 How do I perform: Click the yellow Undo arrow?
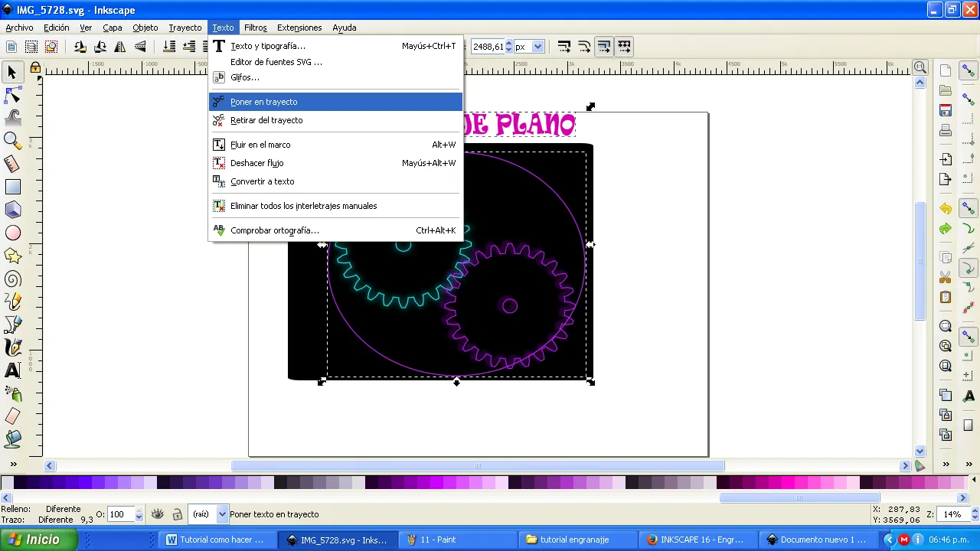click(946, 209)
